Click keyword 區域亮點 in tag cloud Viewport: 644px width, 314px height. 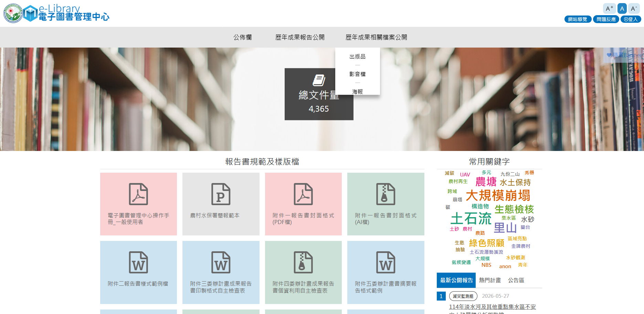click(x=517, y=239)
